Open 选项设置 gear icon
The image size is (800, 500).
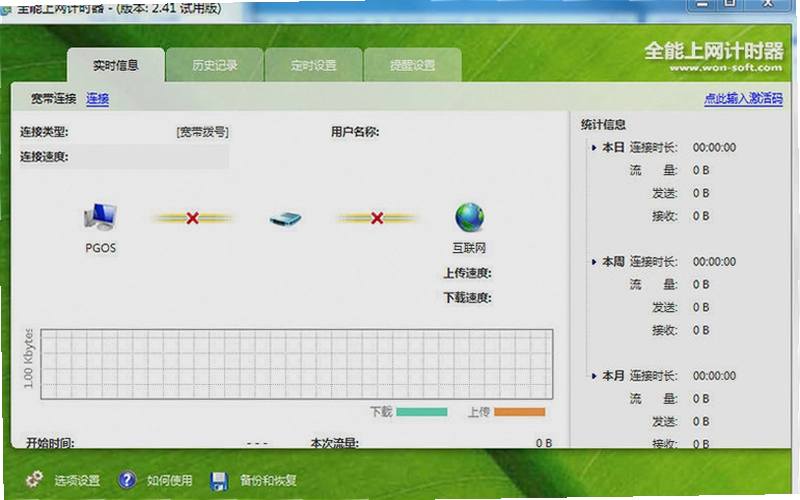(x=35, y=480)
